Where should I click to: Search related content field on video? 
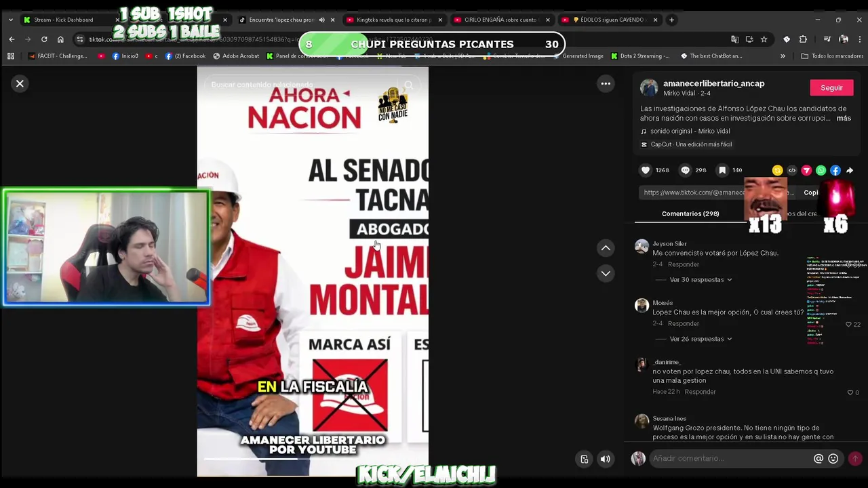point(302,85)
